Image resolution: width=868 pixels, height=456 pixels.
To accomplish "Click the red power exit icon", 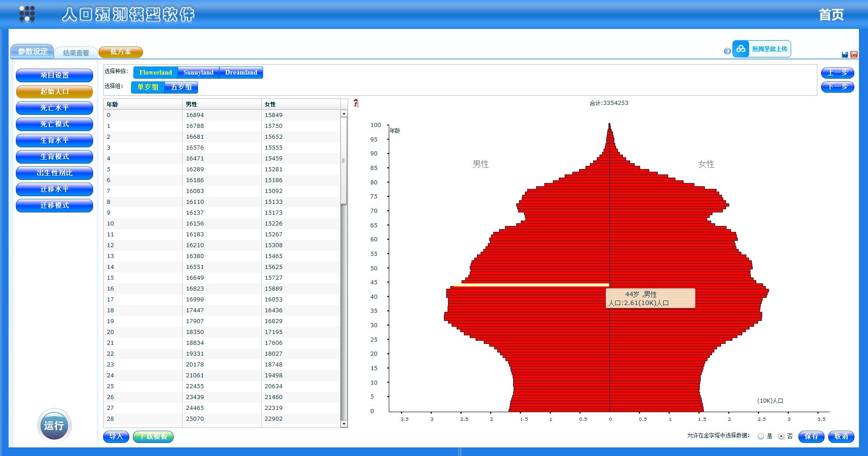I will pyautogui.click(x=854, y=55).
